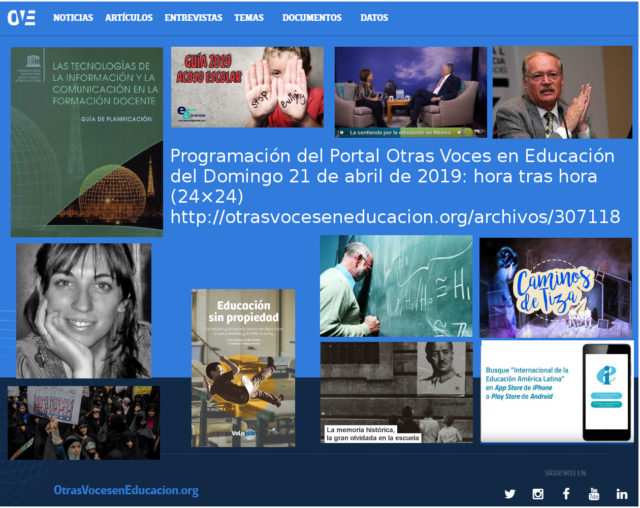Open the UNESCO Guía de Planificación cover

pyautogui.click(x=86, y=141)
